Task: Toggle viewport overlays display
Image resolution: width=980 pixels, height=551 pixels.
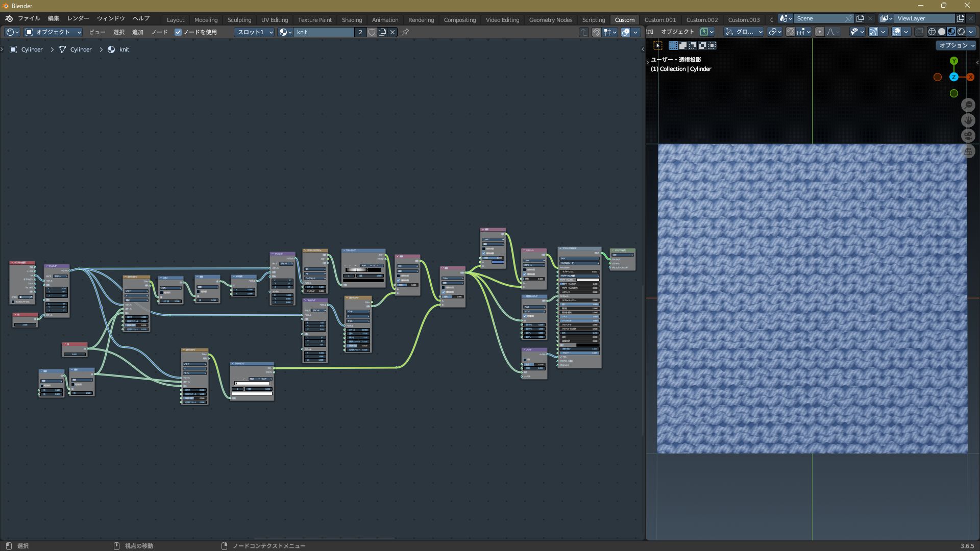Action: point(896,32)
